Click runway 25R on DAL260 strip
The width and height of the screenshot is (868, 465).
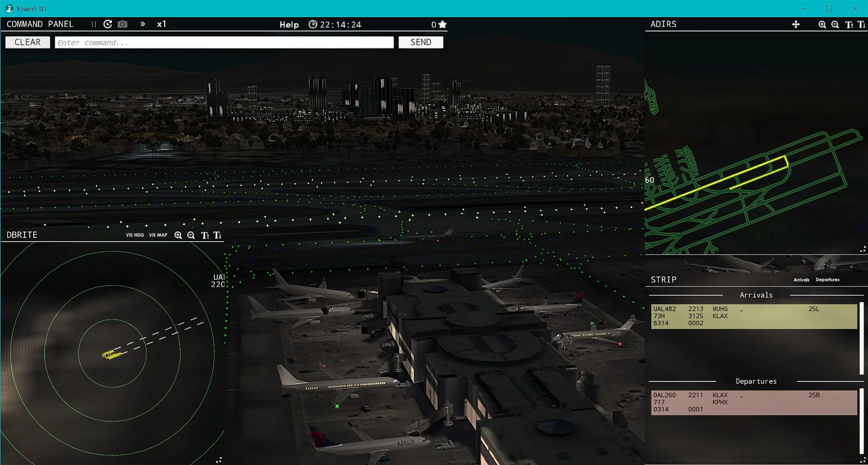coord(814,395)
